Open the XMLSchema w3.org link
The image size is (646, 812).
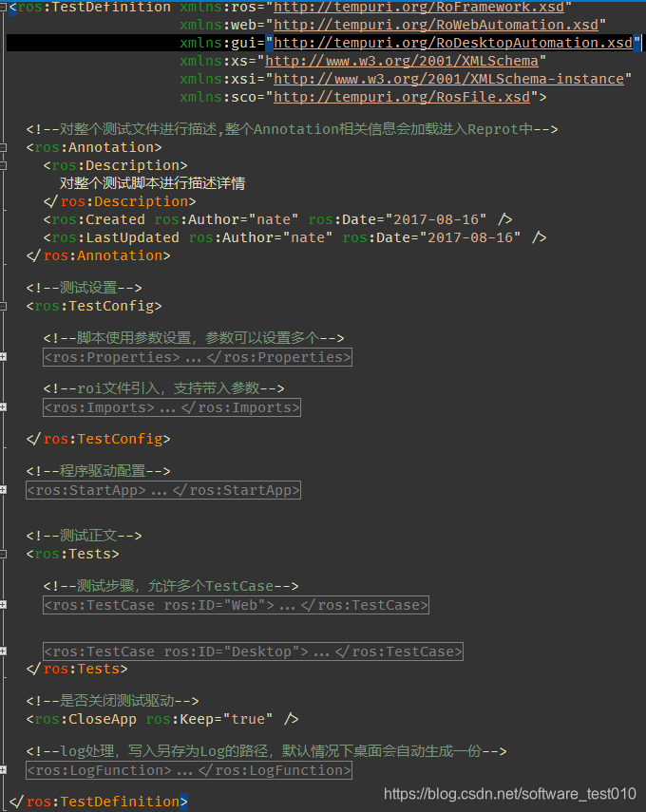[x=402, y=61]
